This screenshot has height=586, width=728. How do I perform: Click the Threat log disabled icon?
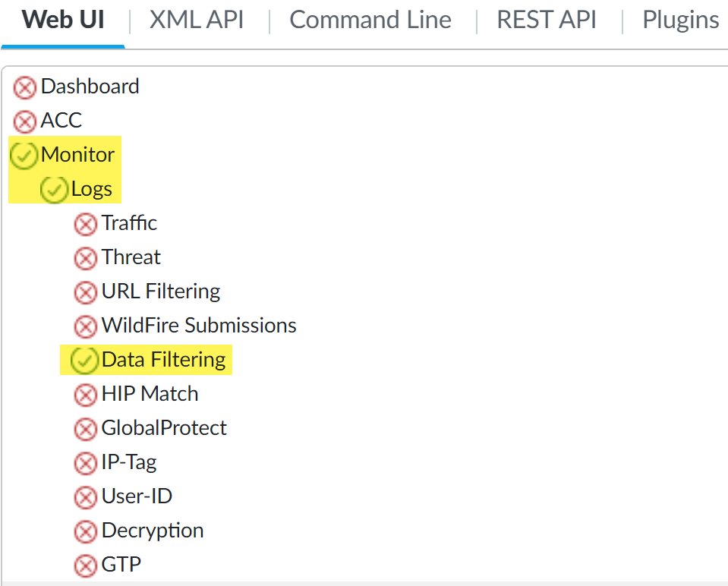click(x=86, y=258)
